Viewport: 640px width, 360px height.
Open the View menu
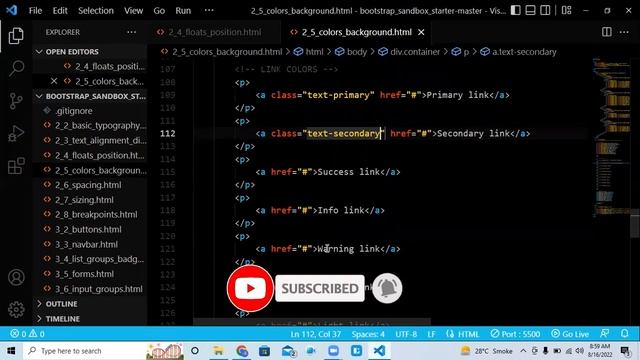tap(133, 11)
